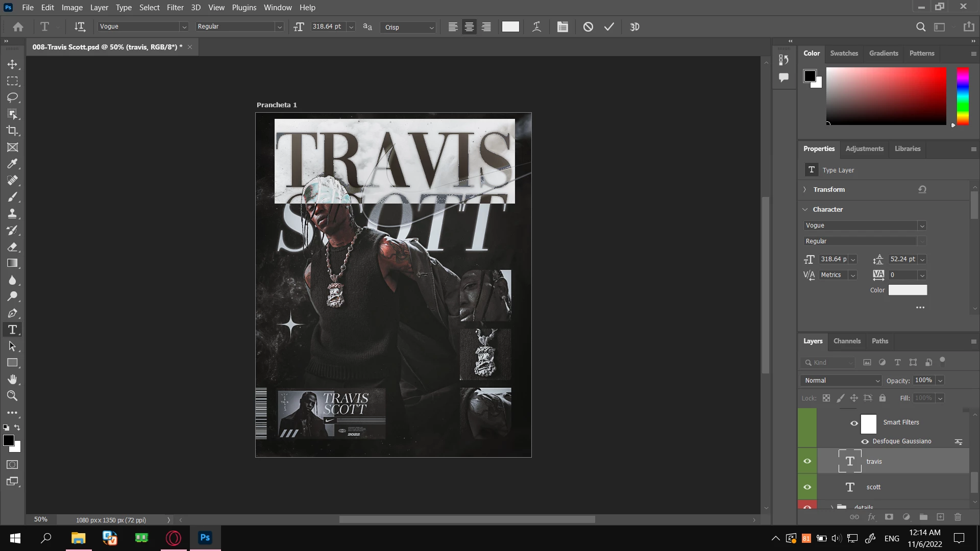
Task: Open the Normal blend mode dropdown
Action: coord(841,381)
